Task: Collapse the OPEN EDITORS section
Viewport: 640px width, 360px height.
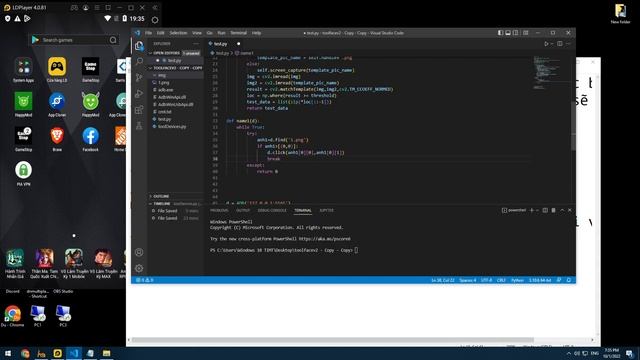Action: tap(166, 53)
